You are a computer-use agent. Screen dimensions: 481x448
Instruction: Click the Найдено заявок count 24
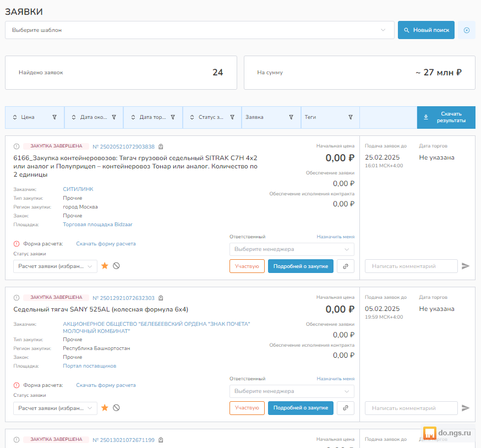[218, 73]
